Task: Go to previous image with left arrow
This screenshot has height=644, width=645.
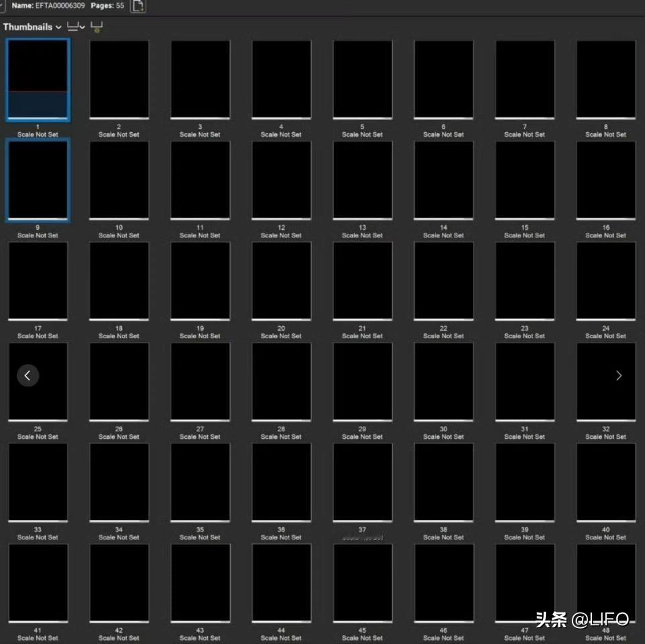Action: (28, 375)
